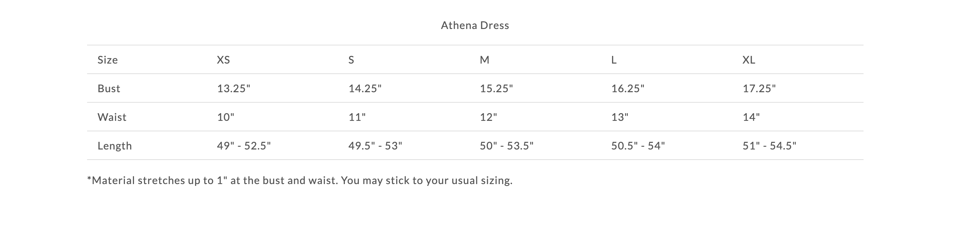Screen dimensions: 980x241
Task: Click the 49" - 52.5" length cell
Action: pyautogui.click(x=244, y=146)
